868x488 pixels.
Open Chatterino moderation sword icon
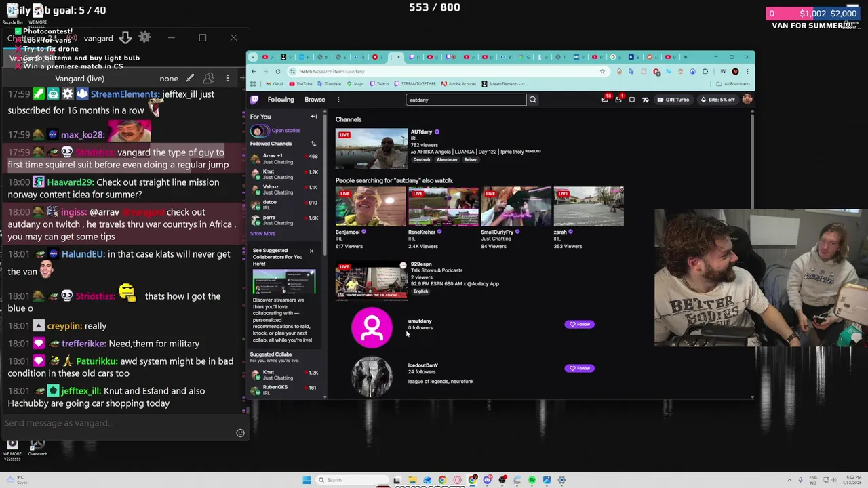pyautogui.click(x=190, y=79)
